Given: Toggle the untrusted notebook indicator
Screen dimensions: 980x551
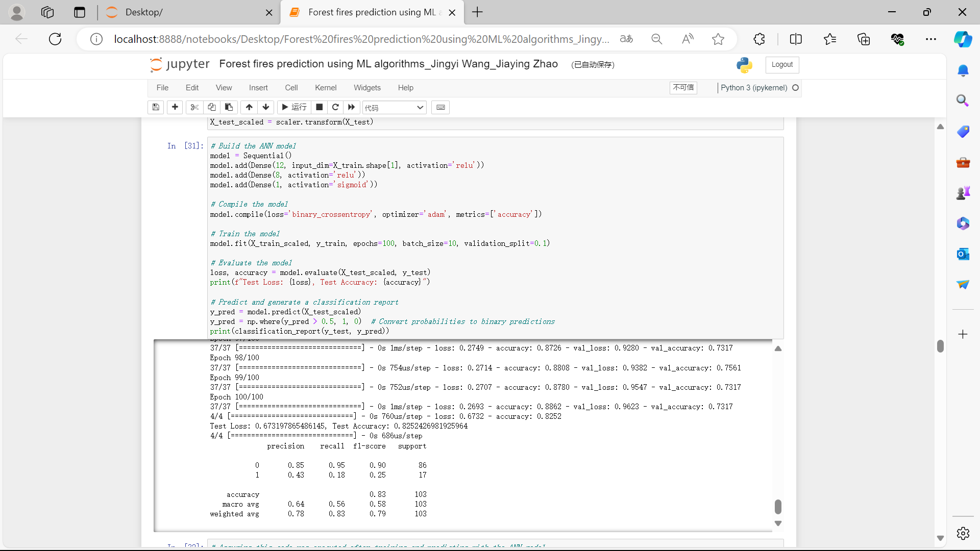Looking at the screenshot, I should 683,88.
